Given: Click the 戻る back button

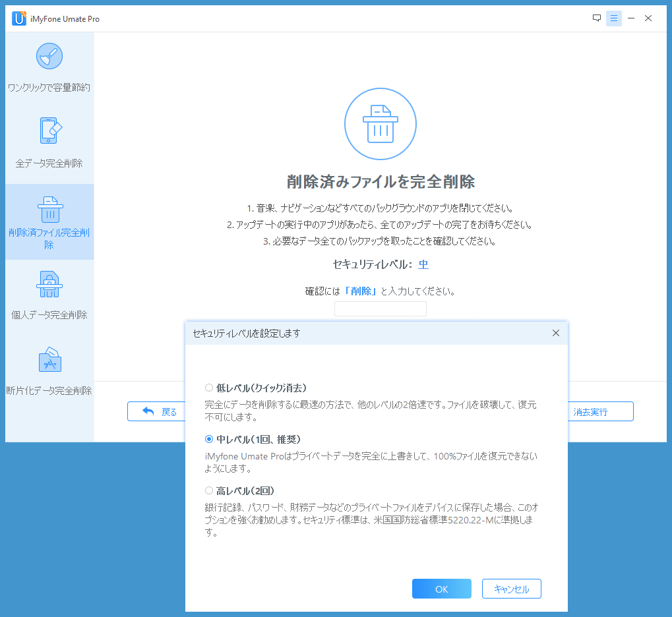Looking at the screenshot, I should [156, 411].
